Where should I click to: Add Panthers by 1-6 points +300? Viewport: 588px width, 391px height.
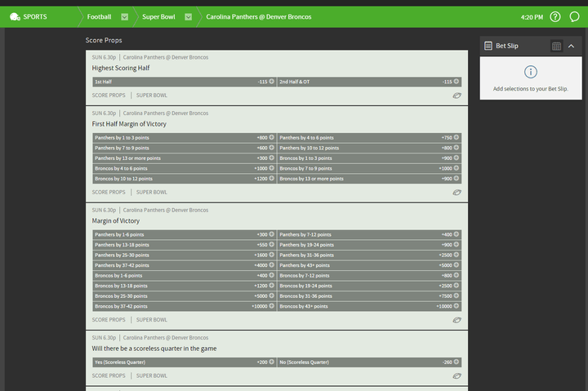pos(184,234)
